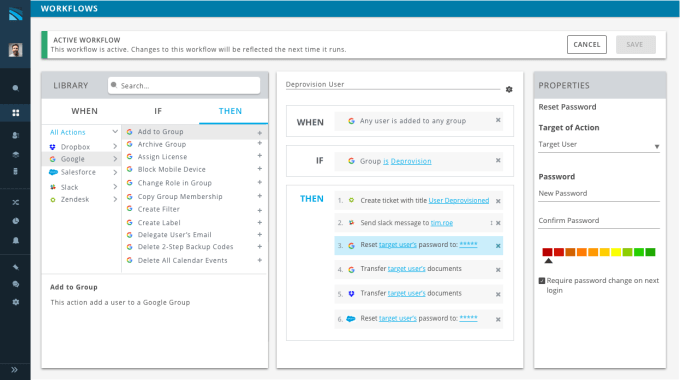This screenshot has width=680, height=380.
Task: Click the Cancel button
Action: [x=587, y=44]
